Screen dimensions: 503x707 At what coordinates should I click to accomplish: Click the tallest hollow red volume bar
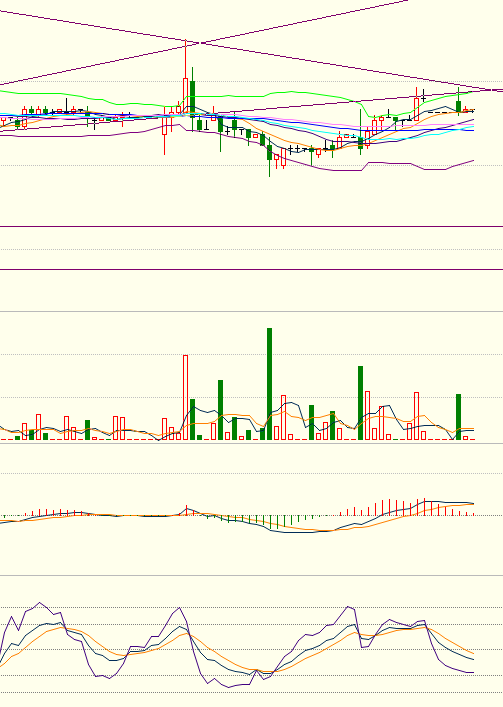tap(185, 397)
